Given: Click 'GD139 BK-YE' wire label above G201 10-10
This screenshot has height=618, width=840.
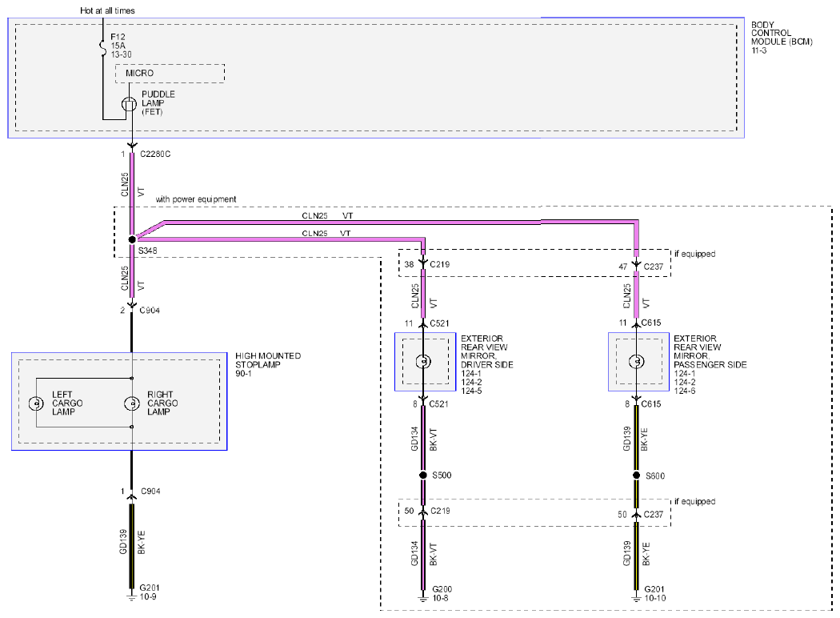Looking at the screenshot, I should [x=637, y=553].
